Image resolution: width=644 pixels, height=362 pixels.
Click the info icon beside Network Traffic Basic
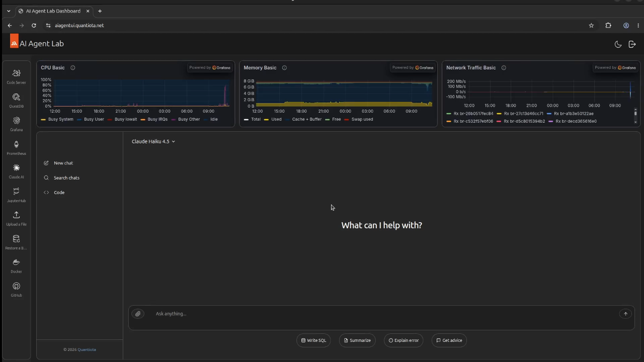tap(503, 68)
